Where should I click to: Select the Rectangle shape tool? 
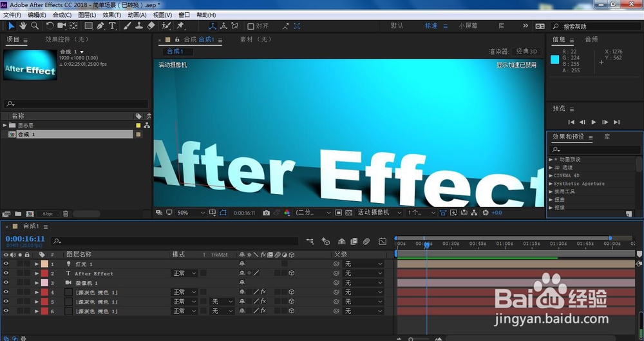(88, 26)
